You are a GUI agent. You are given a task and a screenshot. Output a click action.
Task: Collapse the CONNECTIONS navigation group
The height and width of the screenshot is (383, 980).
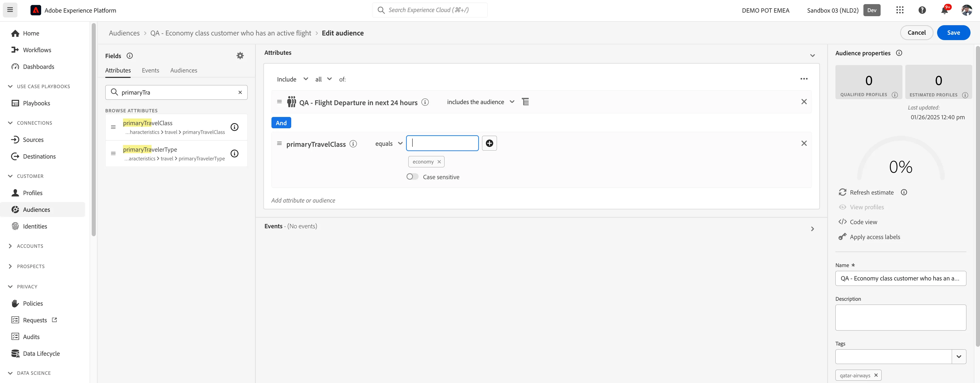(30, 123)
